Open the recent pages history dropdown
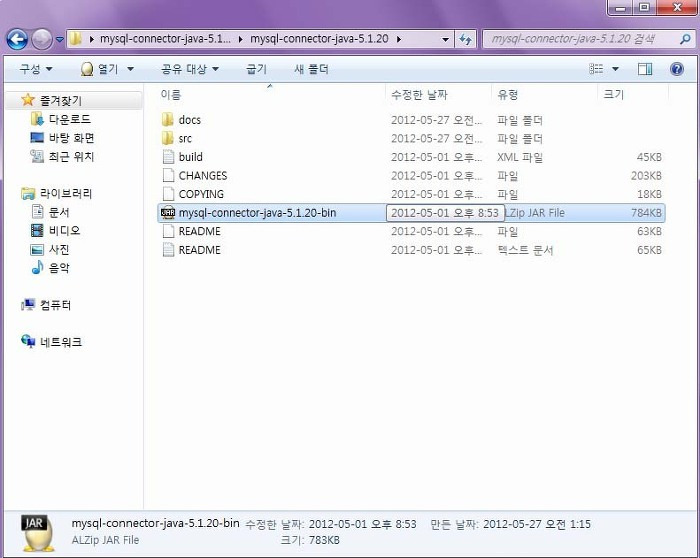Viewport: 700px width, 558px height. pyautogui.click(x=59, y=40)
